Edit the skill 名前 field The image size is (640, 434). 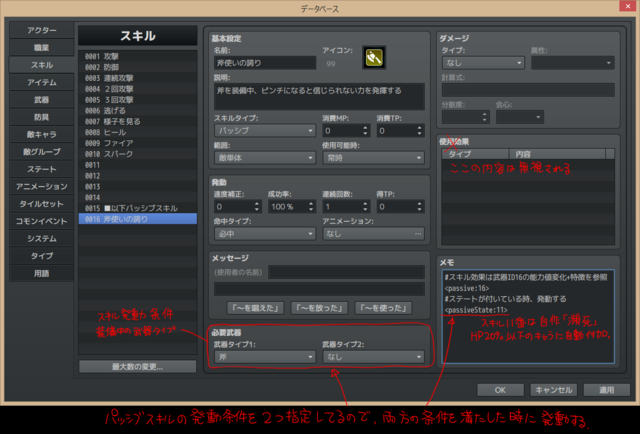click(265, 63)
